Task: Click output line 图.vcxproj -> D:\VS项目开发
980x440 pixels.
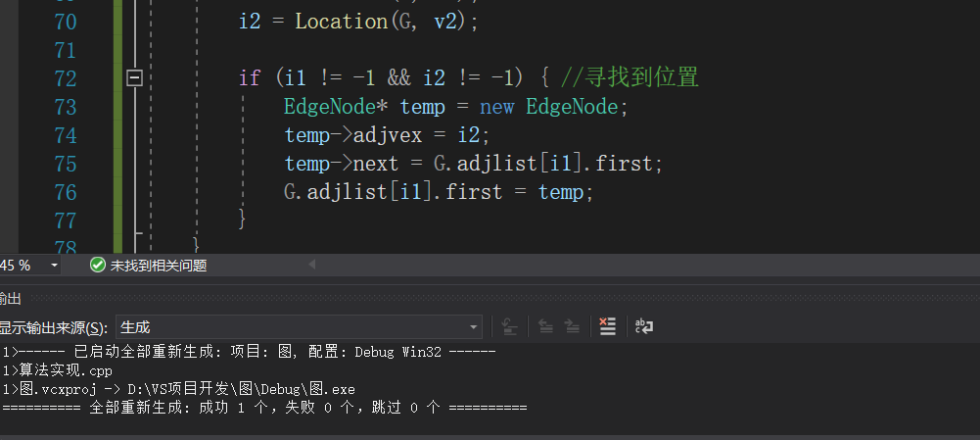Action: coord(179,389)
